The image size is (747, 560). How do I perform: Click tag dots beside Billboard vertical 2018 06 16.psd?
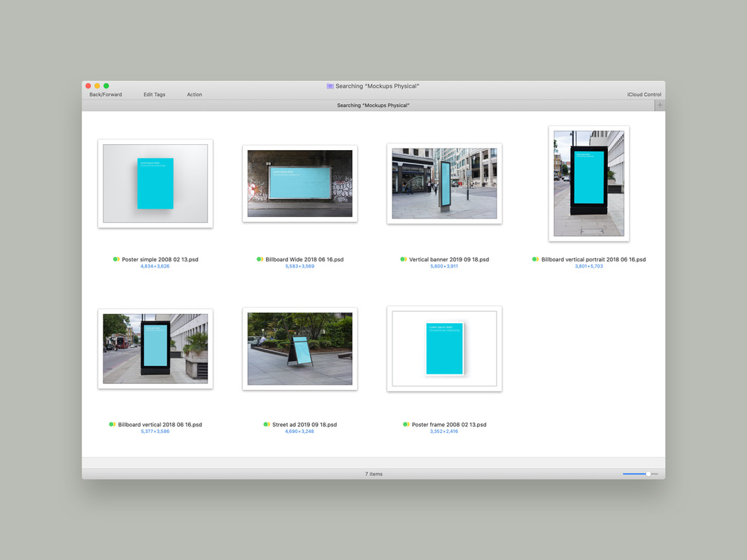pyautogui.click(x=112, y=425)
